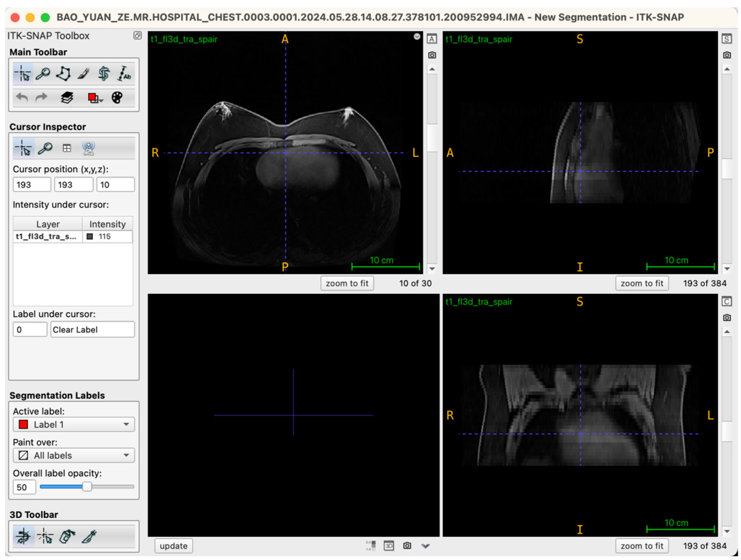
Task: Open the Paint over All labels dropdown
Action: [x=74, y=455]
